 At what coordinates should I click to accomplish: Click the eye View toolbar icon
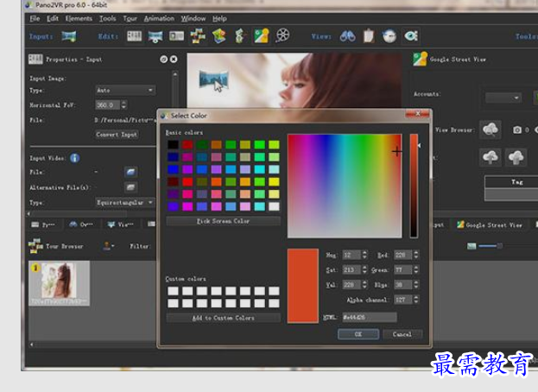[x=411, y=35]
